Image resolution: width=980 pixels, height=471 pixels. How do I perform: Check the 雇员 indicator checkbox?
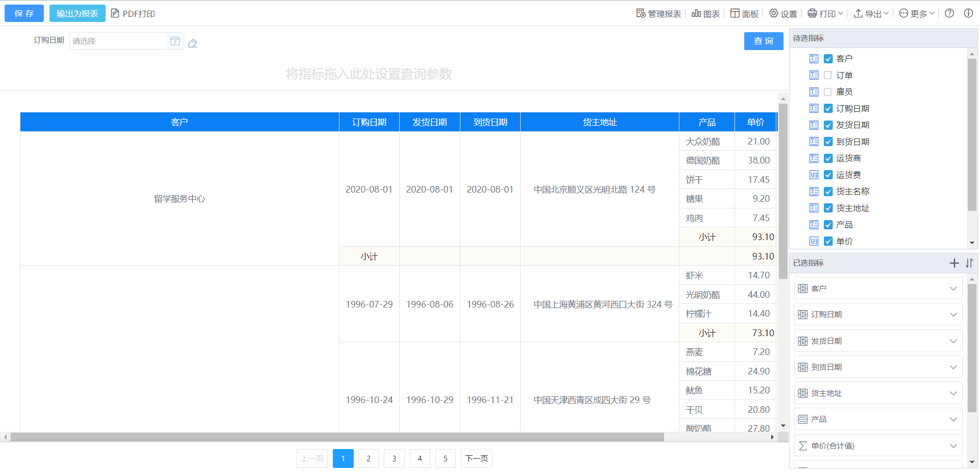coord(828,92)
